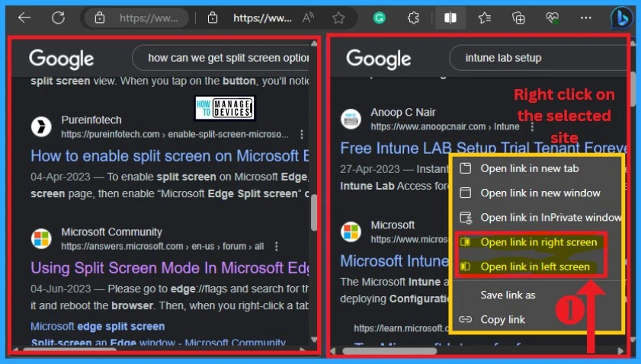The width and height of the screenshot is (641, 364).
Task: Click the left pane horizontal scrollbar thumb
Action: (x=70, y=350)
